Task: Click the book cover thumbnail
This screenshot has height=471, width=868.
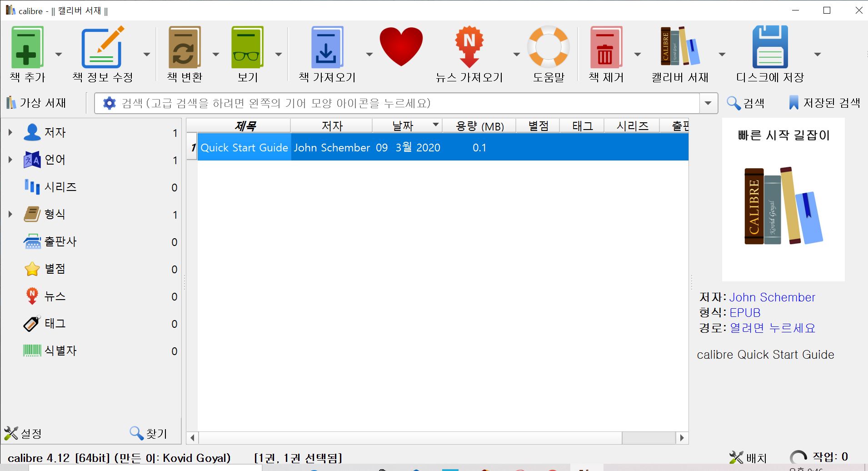Action: [783, 200]
